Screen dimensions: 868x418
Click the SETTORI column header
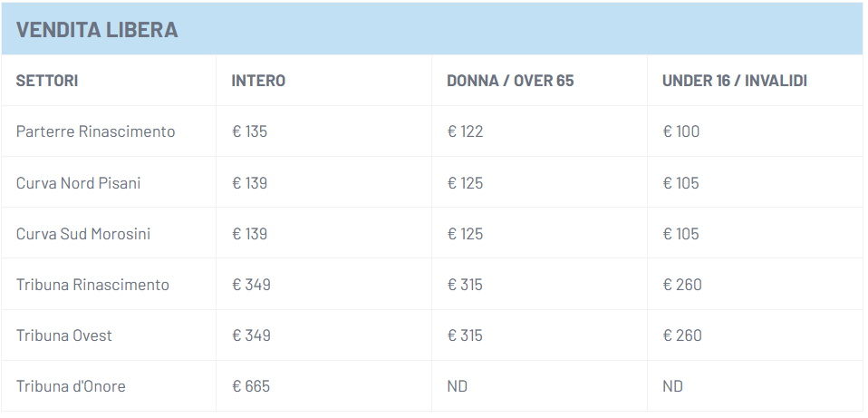pyautogui.click(x=47, y=81)
